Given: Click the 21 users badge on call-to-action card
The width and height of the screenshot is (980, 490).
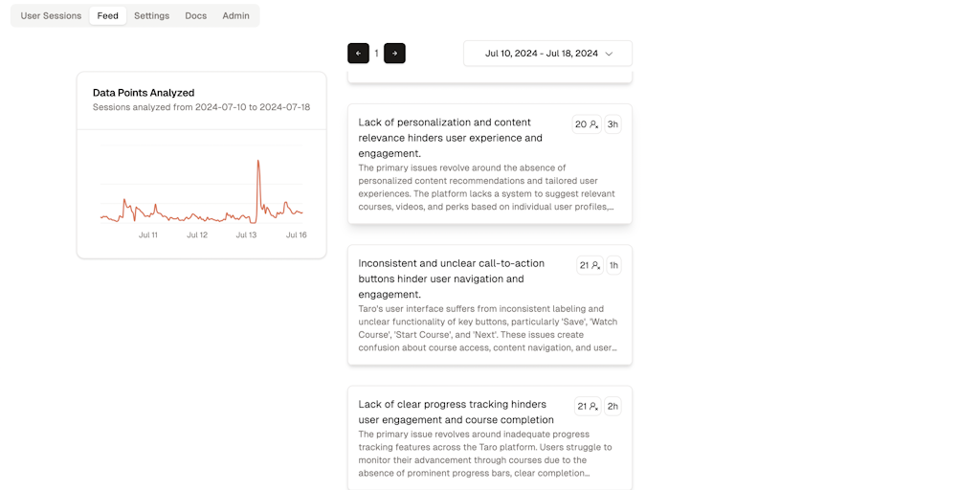Looking at the screenshot, I should coord(590,265).
